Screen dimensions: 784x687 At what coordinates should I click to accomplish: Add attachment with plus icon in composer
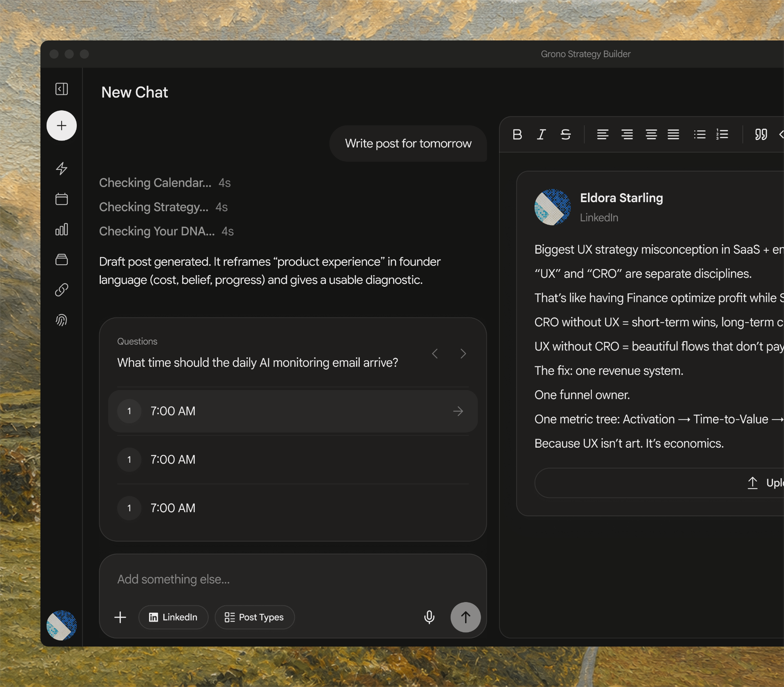(x=120, y=617)
